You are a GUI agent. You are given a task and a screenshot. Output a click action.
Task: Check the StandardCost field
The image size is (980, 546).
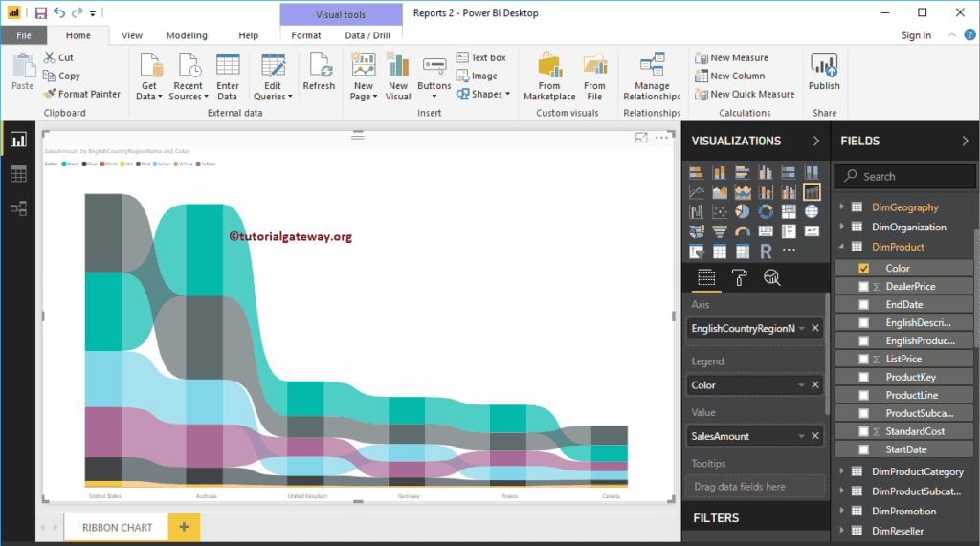(x=864, y=431)
